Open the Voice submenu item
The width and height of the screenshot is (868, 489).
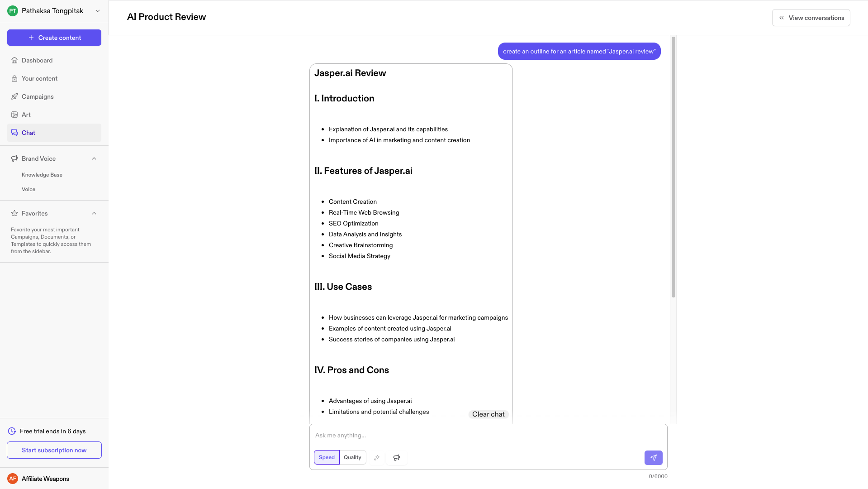pyautogui.click(x=28, y=189)
